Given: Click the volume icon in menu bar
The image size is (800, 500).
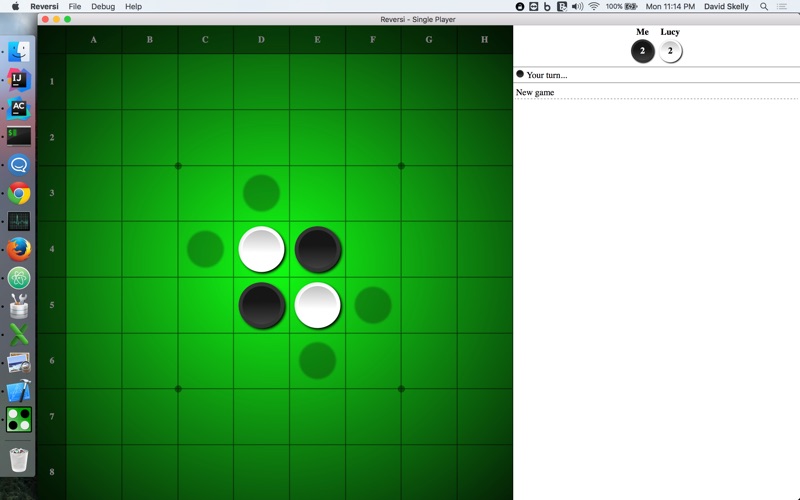Looking at the screenshot, I should (x=577, y=7).
